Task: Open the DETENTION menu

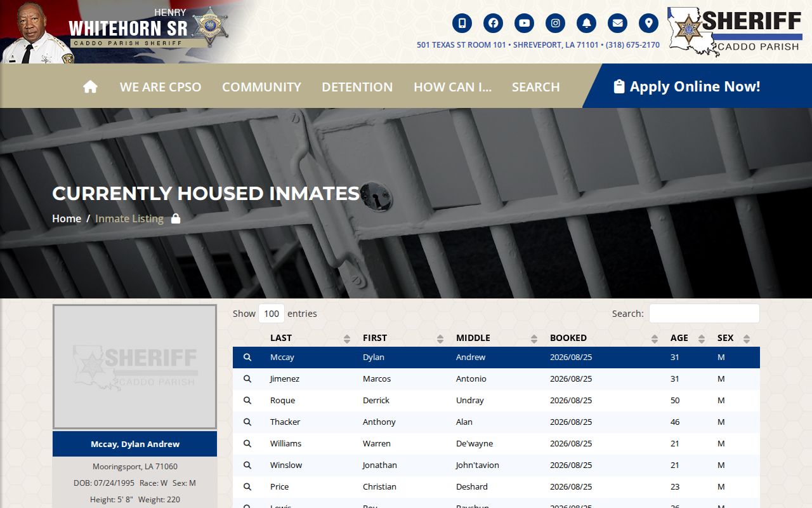Action: point(357,87)
